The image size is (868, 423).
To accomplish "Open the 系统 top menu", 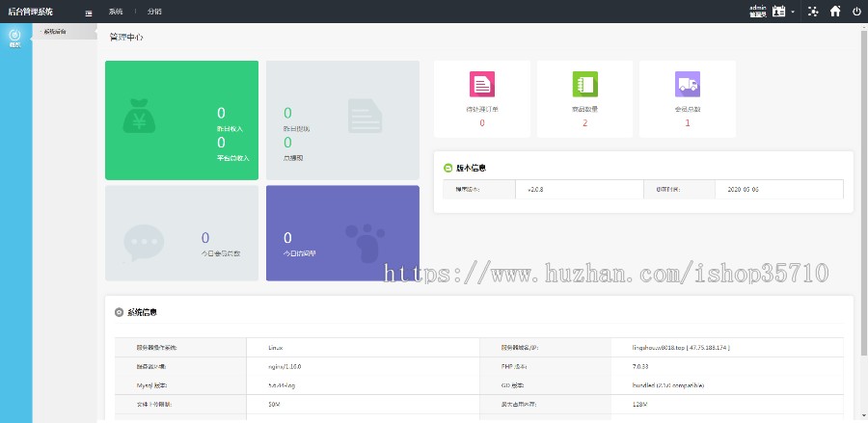I will tap(115, 12).
